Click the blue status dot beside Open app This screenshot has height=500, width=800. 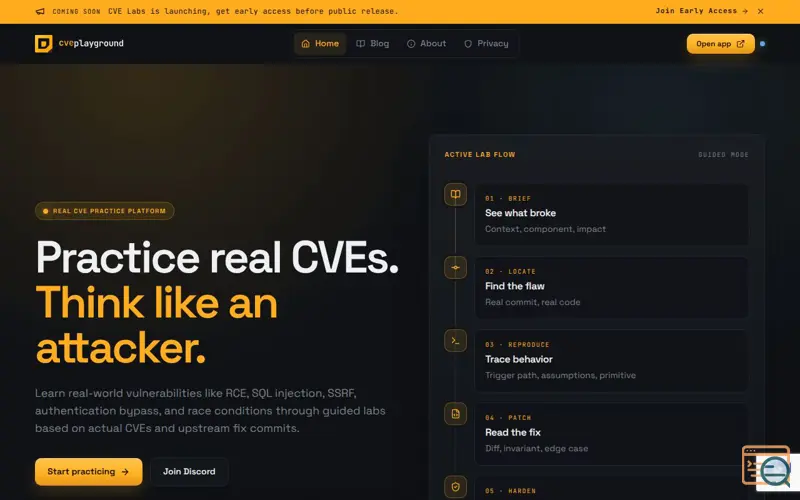pyautogui.click(x=762, y=44)
